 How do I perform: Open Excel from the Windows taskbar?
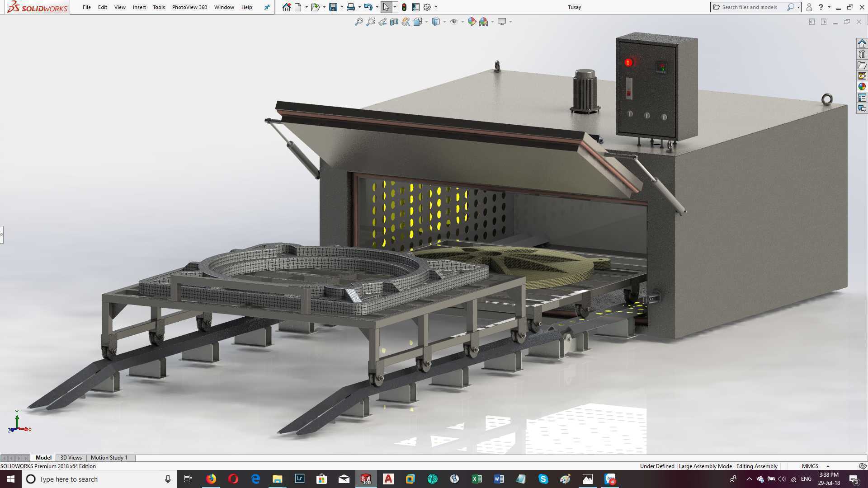(476, 479)
